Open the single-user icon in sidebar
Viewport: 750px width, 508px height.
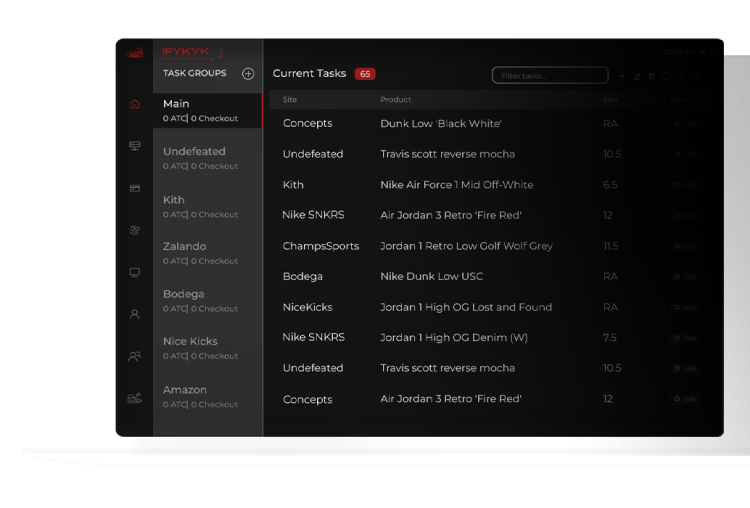[135, 314]
